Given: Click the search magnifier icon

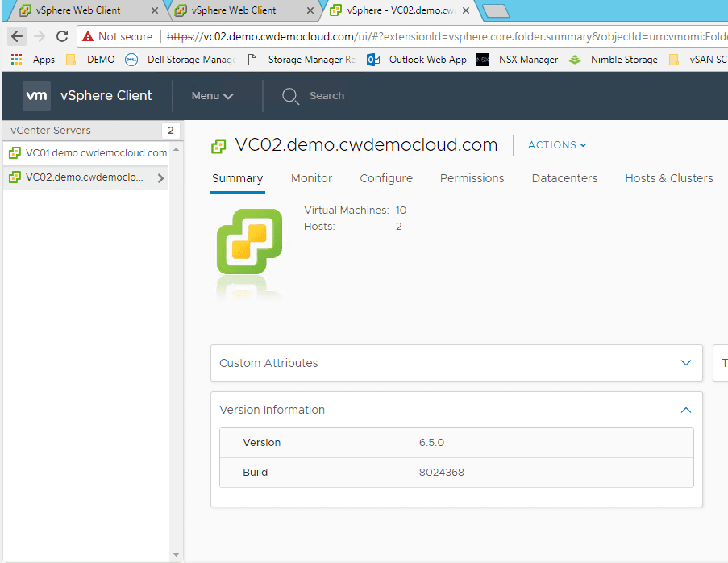Looking at the screenshot, I should (291, 96).
